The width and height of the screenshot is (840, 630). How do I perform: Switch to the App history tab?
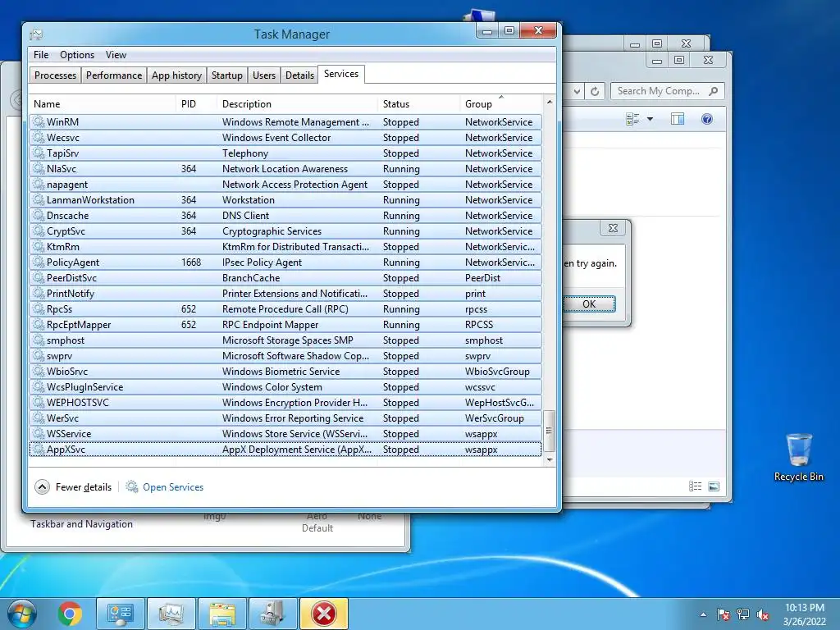coord(176,75)
